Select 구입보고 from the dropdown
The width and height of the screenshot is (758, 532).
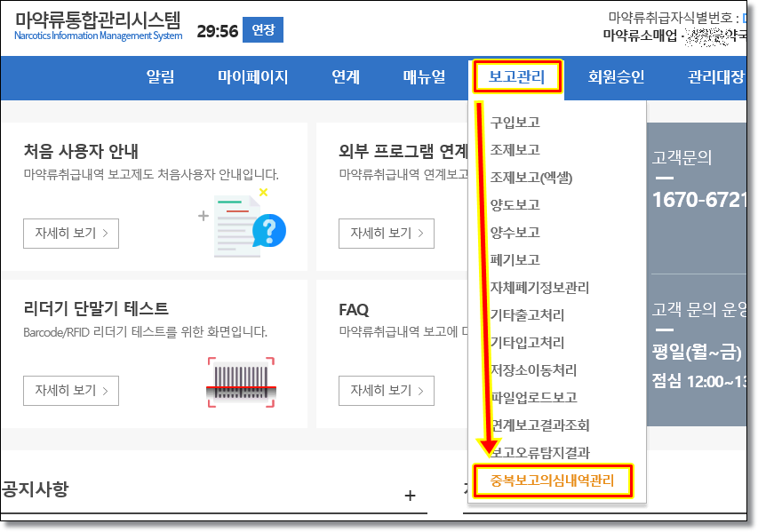coord(515,123)
